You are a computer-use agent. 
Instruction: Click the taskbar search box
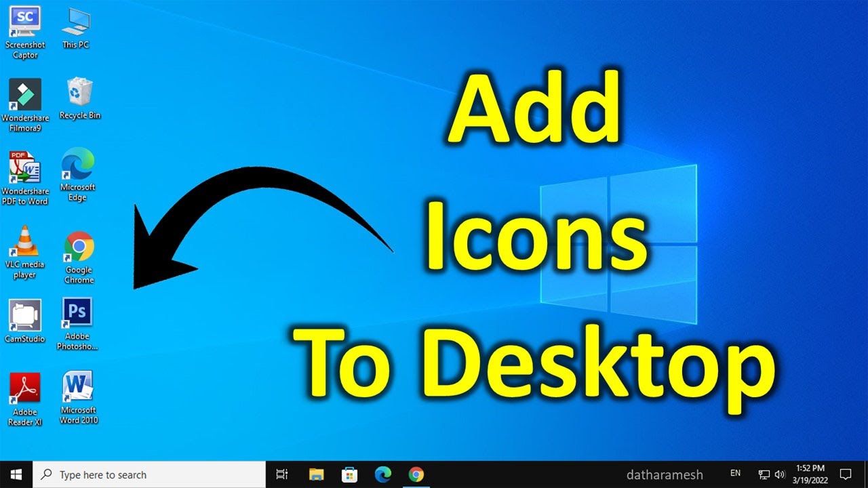tap(149, 474)
